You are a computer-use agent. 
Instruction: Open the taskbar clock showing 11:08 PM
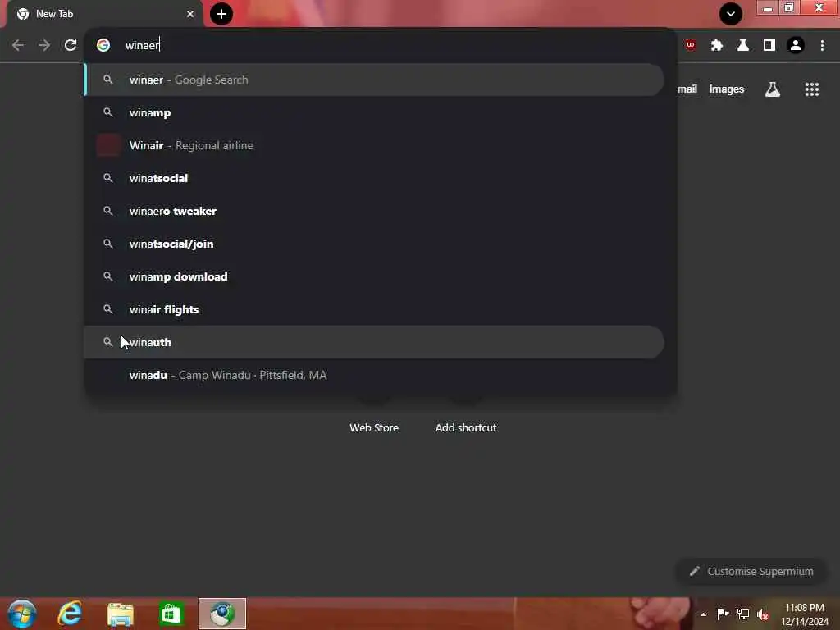tap(804, 614)
